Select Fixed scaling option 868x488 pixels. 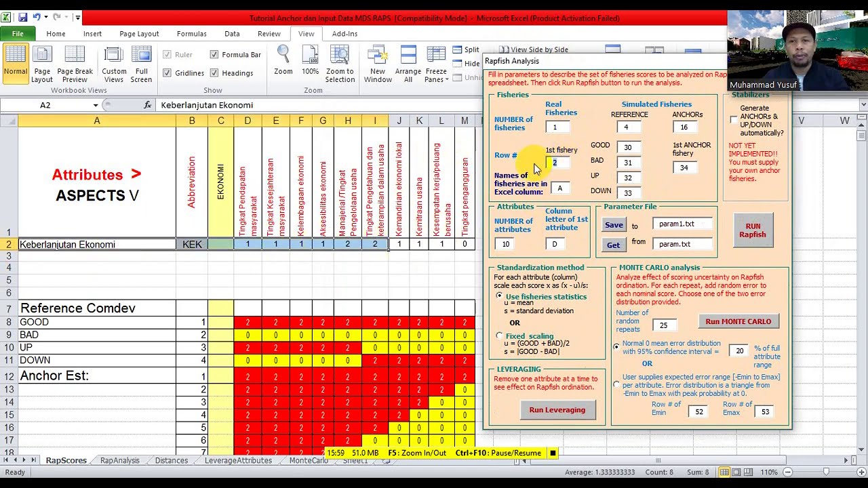point(500,335)
